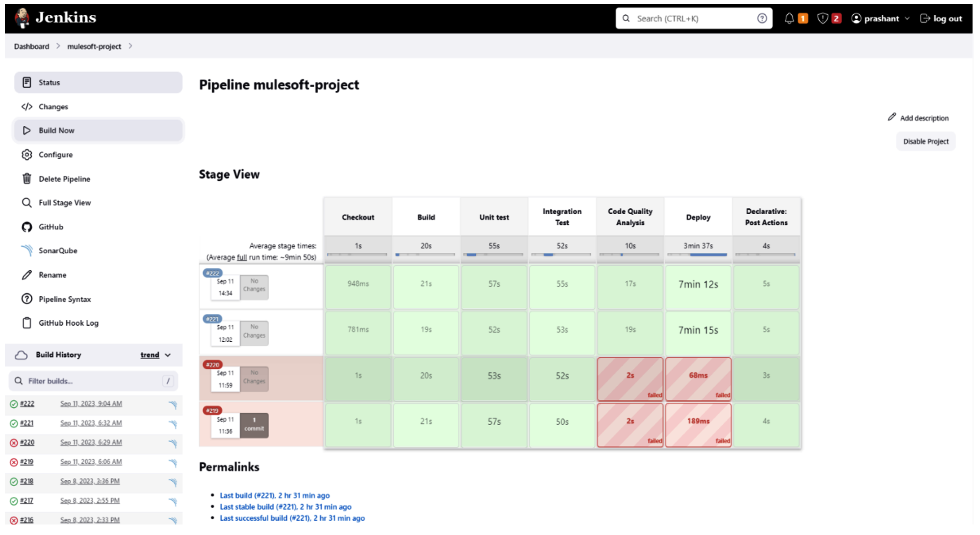Open SonarQube icon for build #218
Screen dimensions: 980x535
point(173,482)
